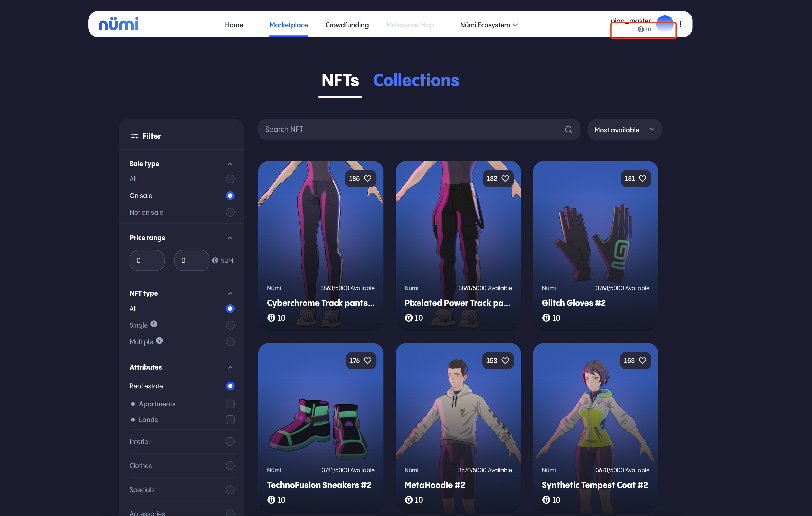Tick the Lands checkbox
Screen dimensions: 812x516
(x=230, y=419)
